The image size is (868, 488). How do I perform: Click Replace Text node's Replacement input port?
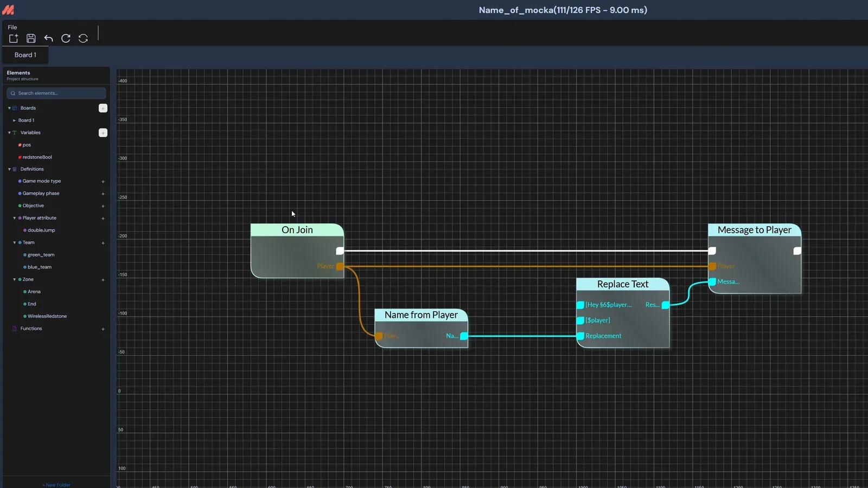coord(580,336)
